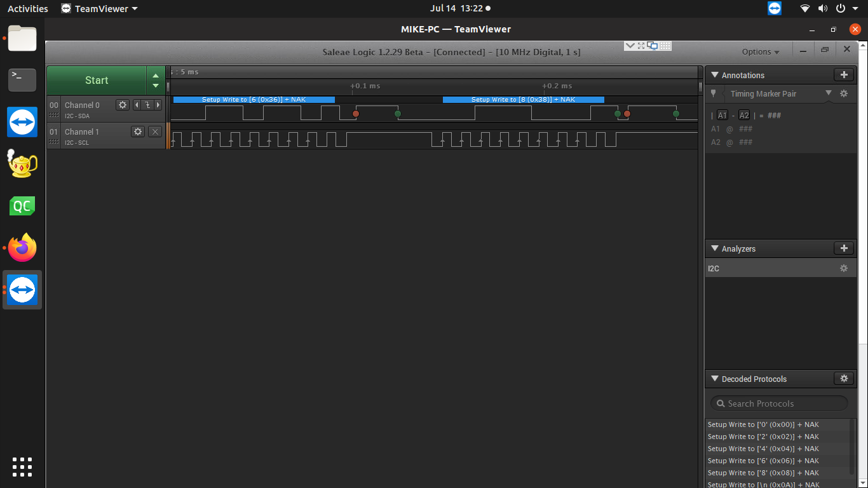Open Decoded Protocols settings gear
This screenshot has width=868, height=488.
[844, 379]
